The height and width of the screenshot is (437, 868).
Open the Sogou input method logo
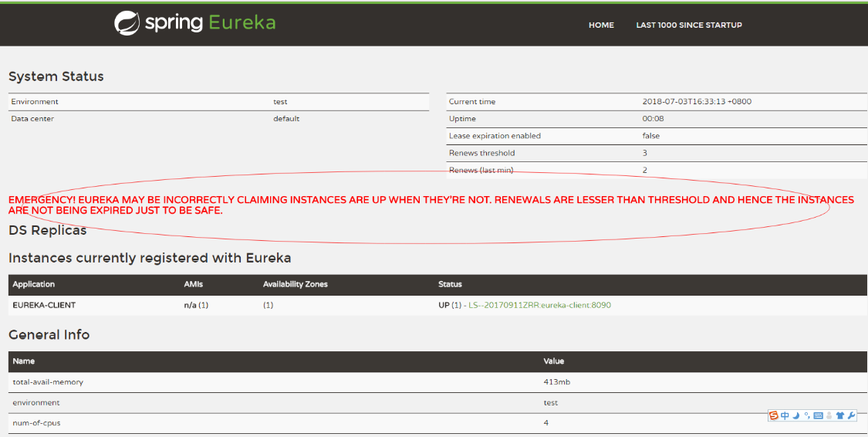774,415
